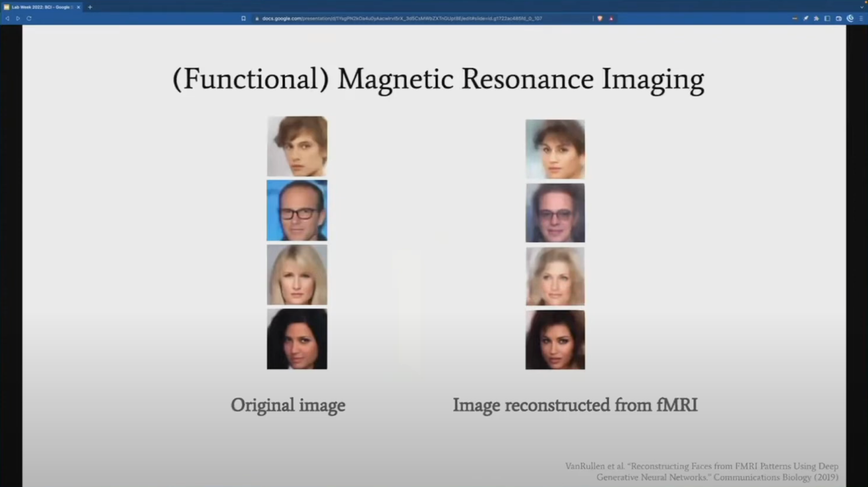
Task: Select the slide title about Magnetic Resonance Imaging
Action: [x=438, y=79]
